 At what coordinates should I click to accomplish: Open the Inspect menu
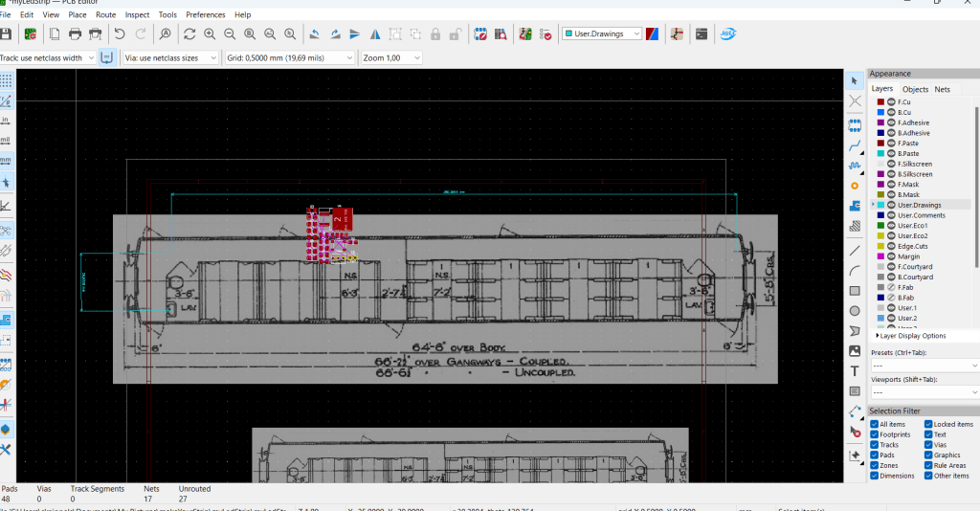(137, 15)
